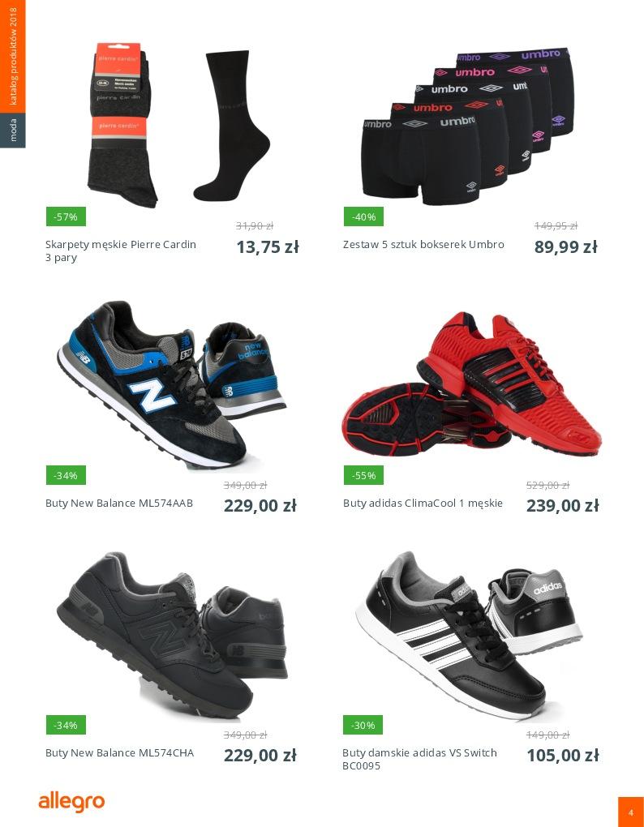Select the red adidas ClimaCool shoes image
Image resolution: width=644 pixels, height=827 pixels.
(x=472, y=384)
